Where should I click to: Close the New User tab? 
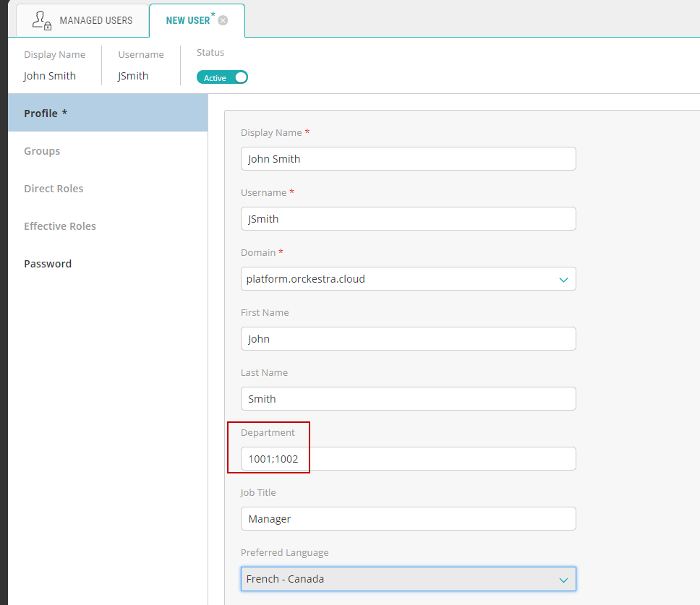[223, 20]
